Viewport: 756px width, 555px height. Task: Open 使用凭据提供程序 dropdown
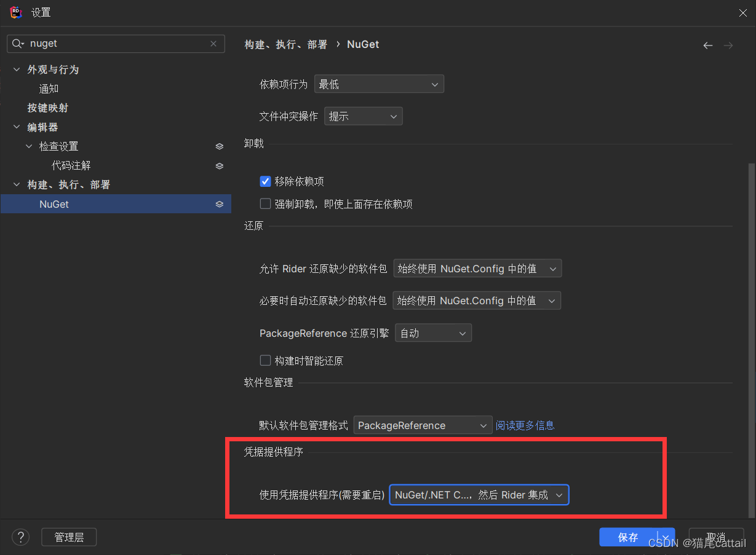pos(479,495)
